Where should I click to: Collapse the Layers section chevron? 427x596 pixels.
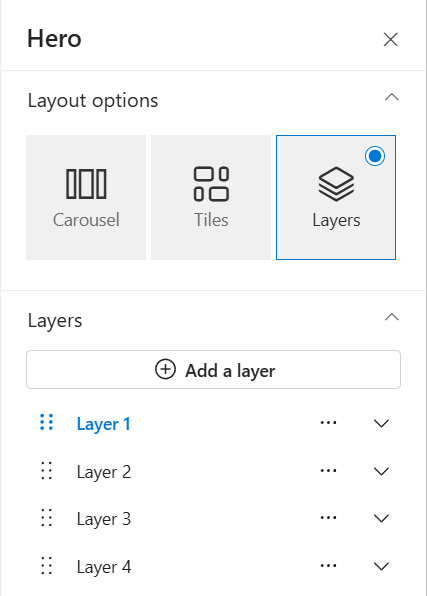coord(392,317)
